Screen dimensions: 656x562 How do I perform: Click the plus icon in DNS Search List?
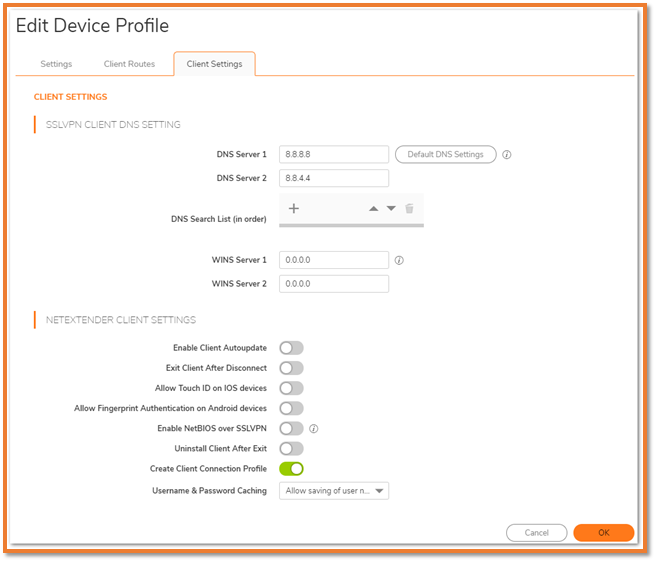point(294,209)
